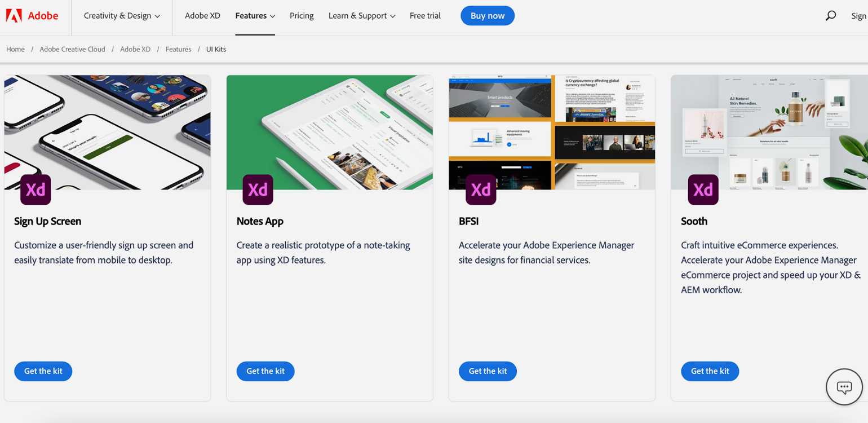Open the Free trial link
The width and height of the screenshot is (868, 423).
[x=425, y=16]
